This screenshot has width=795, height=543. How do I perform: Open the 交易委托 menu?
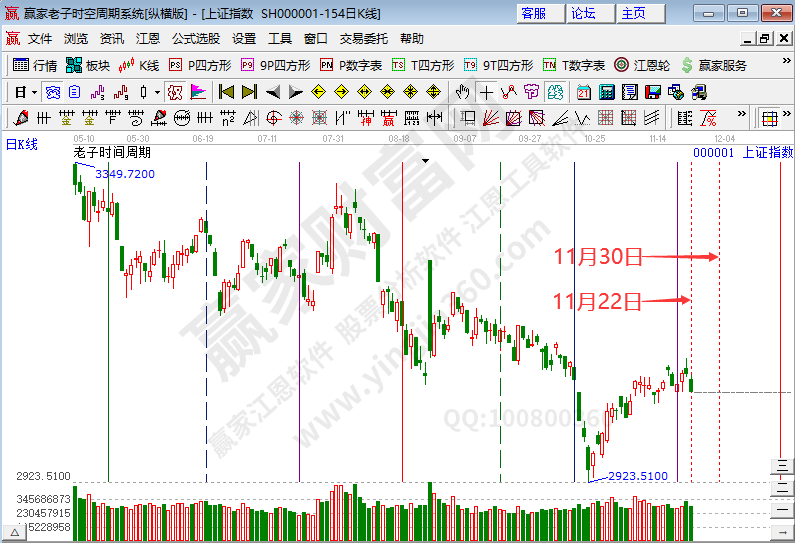point(364,38)
